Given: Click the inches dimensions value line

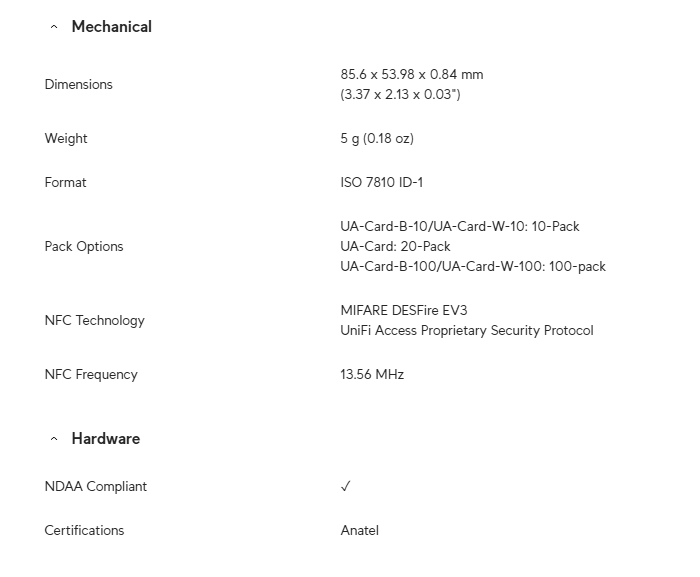Looking at the screenshot, I should click(x=400, y=94).
